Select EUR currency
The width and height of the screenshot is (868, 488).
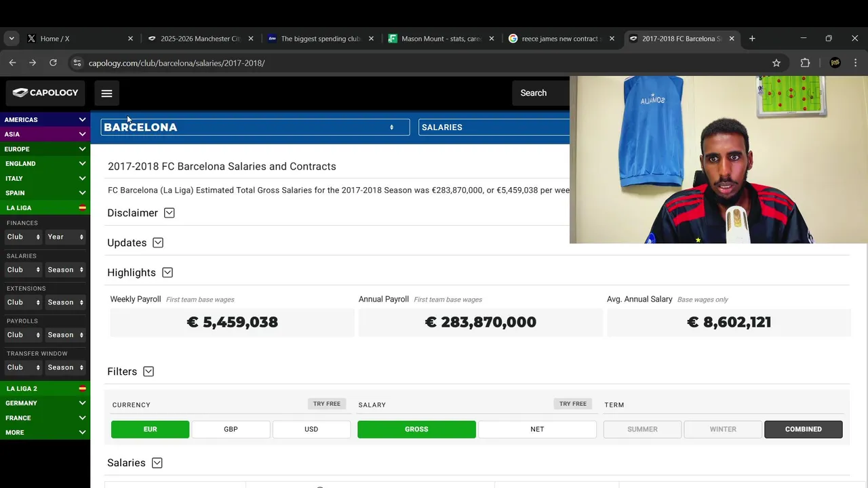(x=151, y=429)
